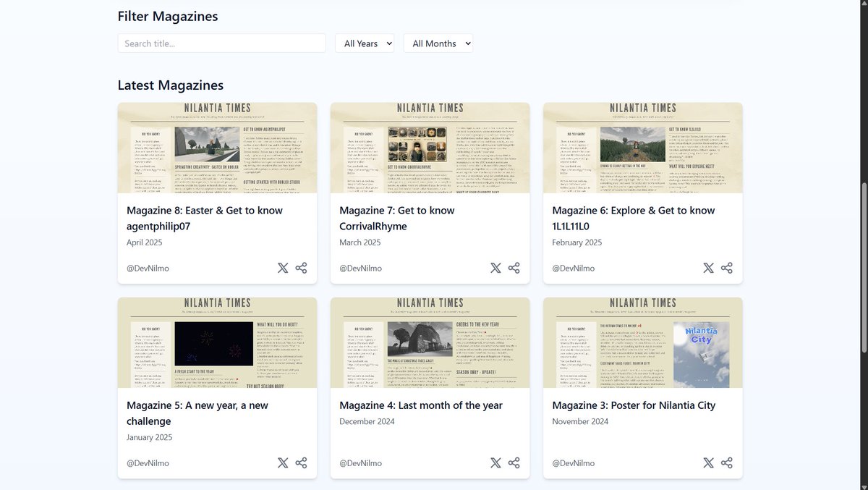This screenshot has height=490, width=868.
Task: Click share icon on Magazine 8 card
Action: point(302,268)
